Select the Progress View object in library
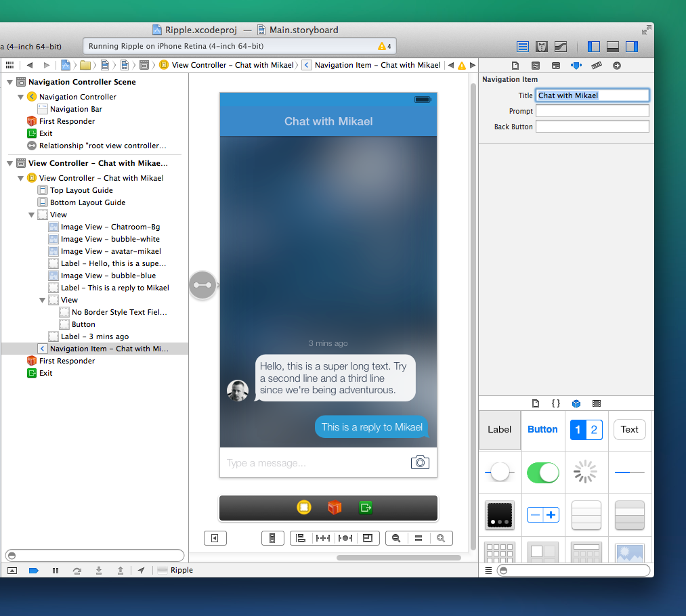 630,472
